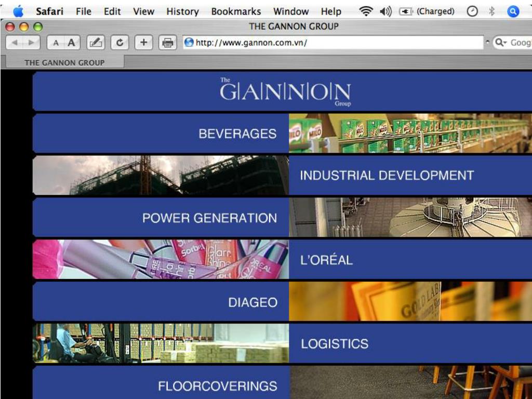Image resolution: width=532 pixels, height=399 pixels.
Task: Go forward with the forward arrow
Action: click(32, 43)
